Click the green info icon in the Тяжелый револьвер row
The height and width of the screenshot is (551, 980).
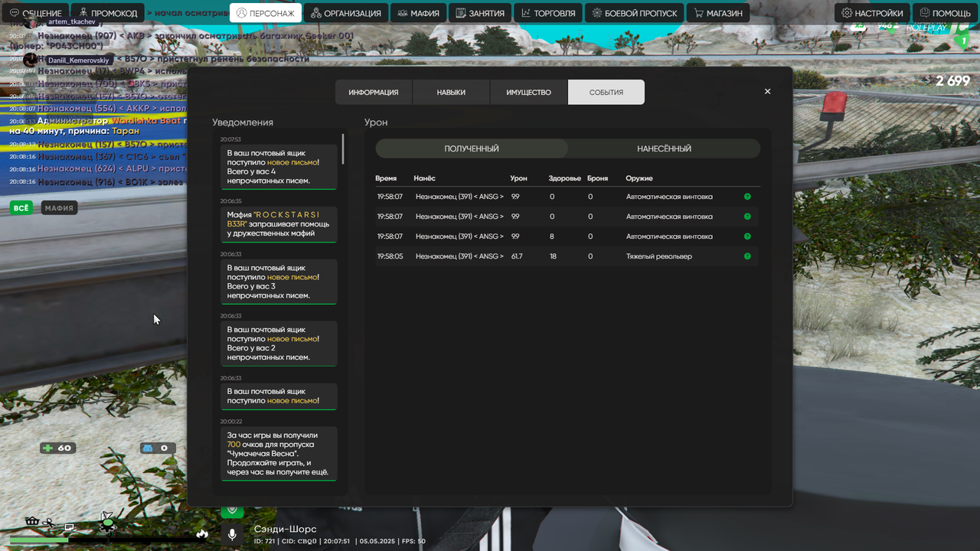coord(747,256)
